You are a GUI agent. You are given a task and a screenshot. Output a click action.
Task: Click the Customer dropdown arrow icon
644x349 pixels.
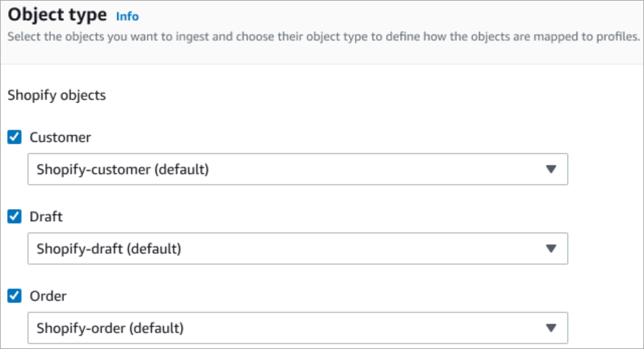tap(551, 169)
